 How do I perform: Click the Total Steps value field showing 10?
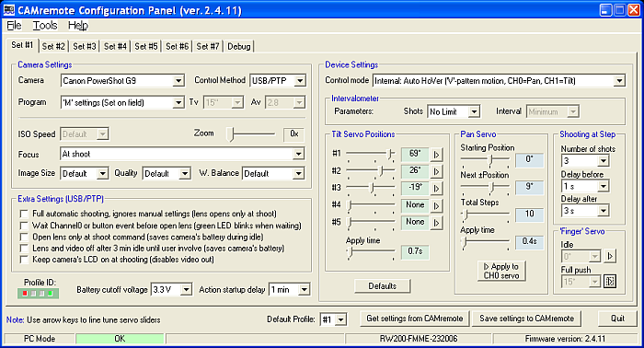529,215
